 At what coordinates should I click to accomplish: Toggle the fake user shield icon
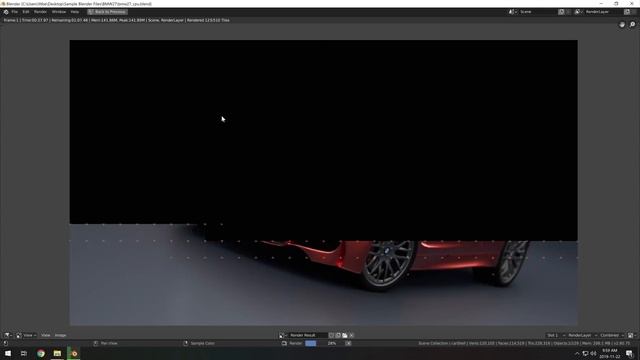(331, 335)
